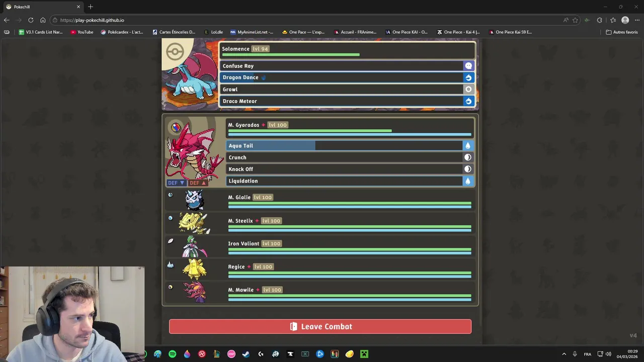Viewport: 644px width, 362px height.
Task: Switch to Iron Valiant in the team list
Action: pyautogui.click(x=320, y=246)
